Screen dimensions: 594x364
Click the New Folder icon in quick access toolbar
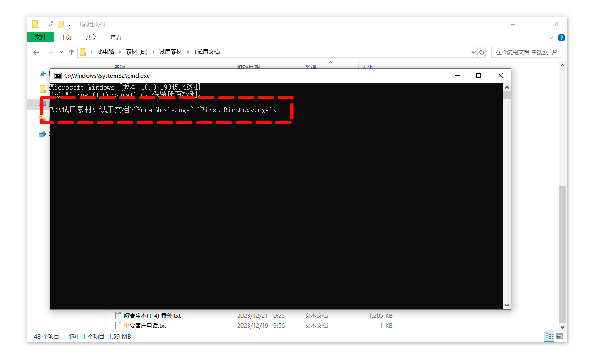click(61, 25)
